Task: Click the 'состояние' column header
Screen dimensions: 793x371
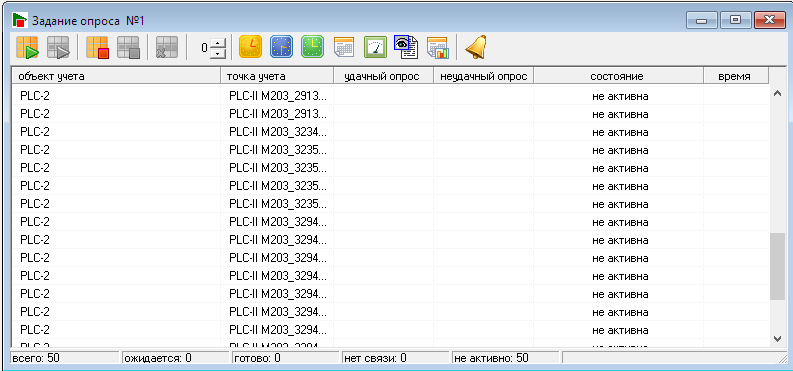Action: coord(619,76)
